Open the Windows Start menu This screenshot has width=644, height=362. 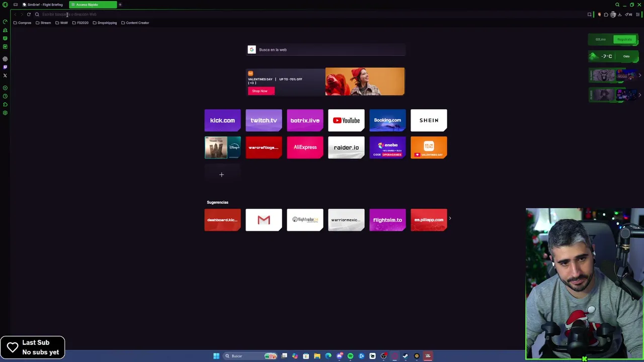coord(216,356)
